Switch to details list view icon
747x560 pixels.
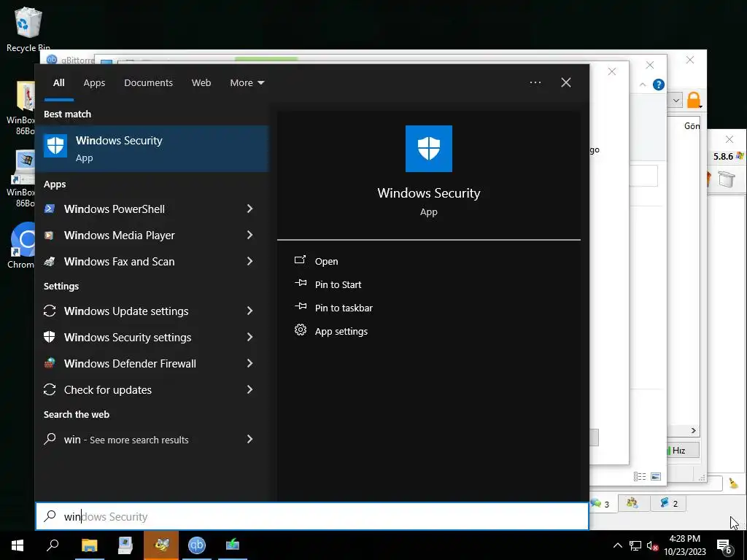pos(640,477)
